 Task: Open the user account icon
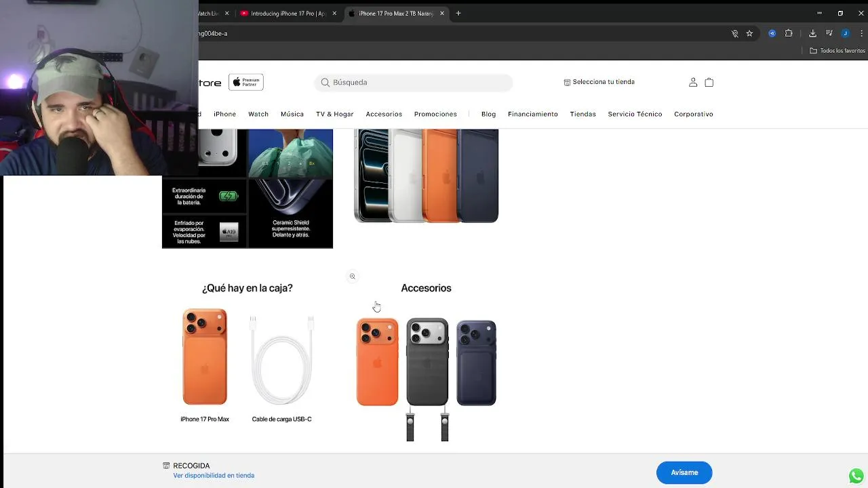click(x=693, y=82)
